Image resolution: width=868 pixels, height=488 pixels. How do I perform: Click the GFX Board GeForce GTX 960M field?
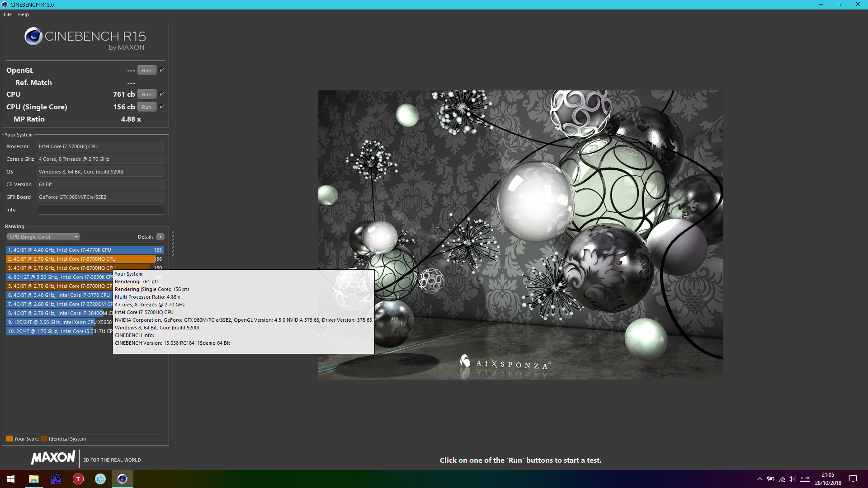pyautogui.click(x=100, y=197)
